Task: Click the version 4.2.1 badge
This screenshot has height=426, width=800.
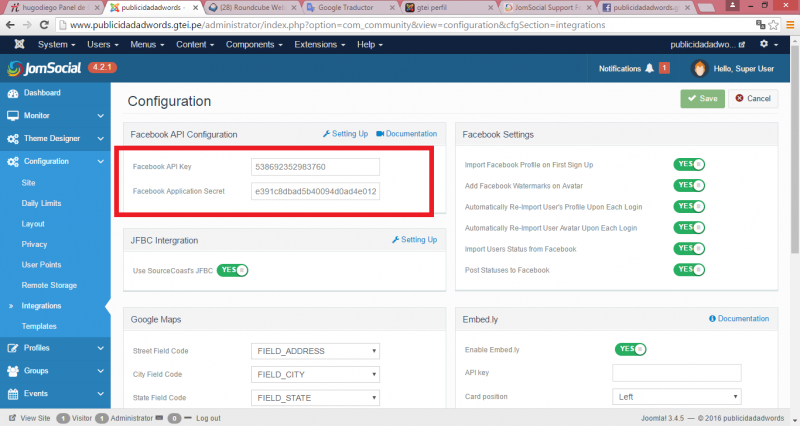Action: click(x=102, y=67)
